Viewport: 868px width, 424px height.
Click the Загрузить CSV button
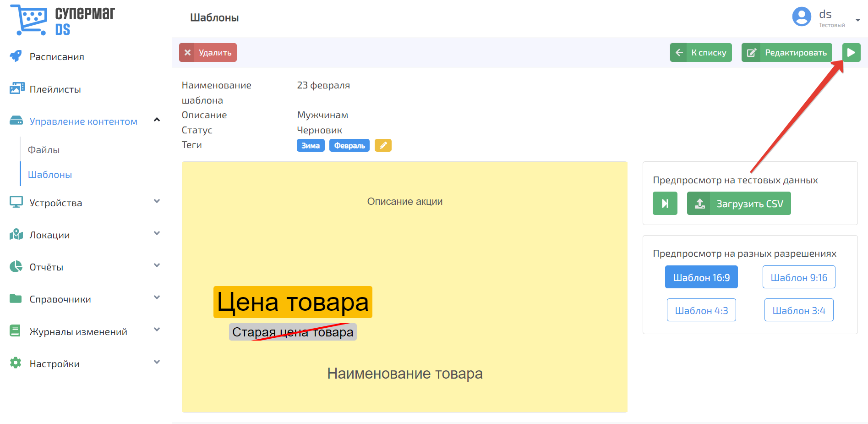(x=738, y=204)
